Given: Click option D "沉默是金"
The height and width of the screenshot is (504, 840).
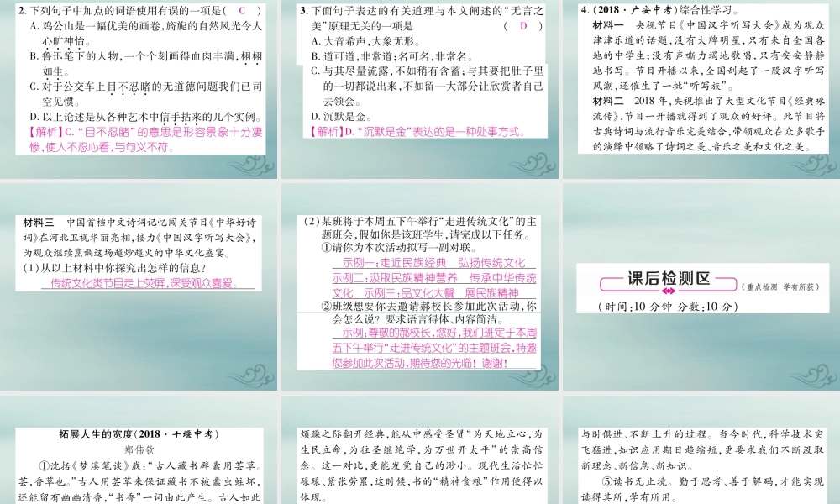Looking at the screenshot, I should (341, 116).
